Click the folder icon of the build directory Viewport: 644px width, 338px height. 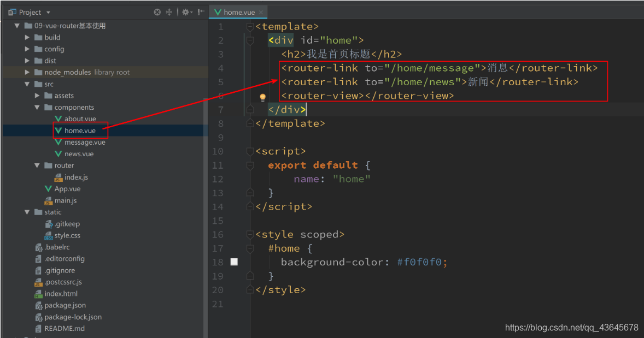click(38, 37)
